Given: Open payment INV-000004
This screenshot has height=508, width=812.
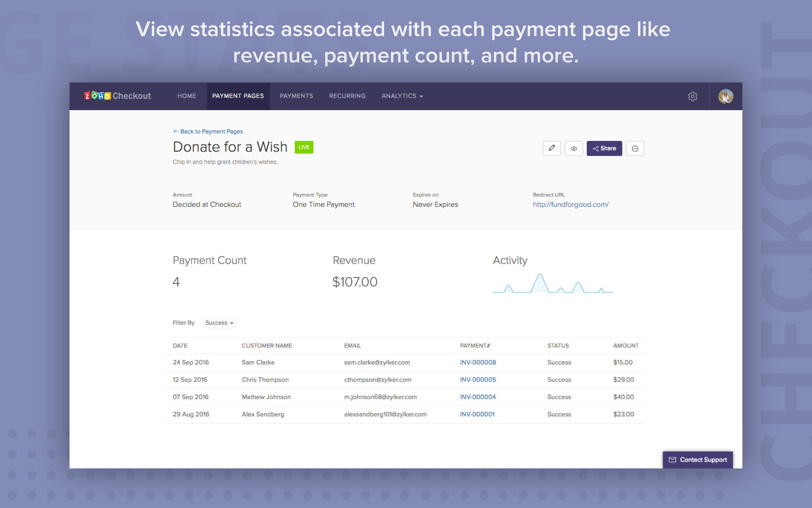Looking at the screenshot, I should pyautogui.click(x=477, y=397).
